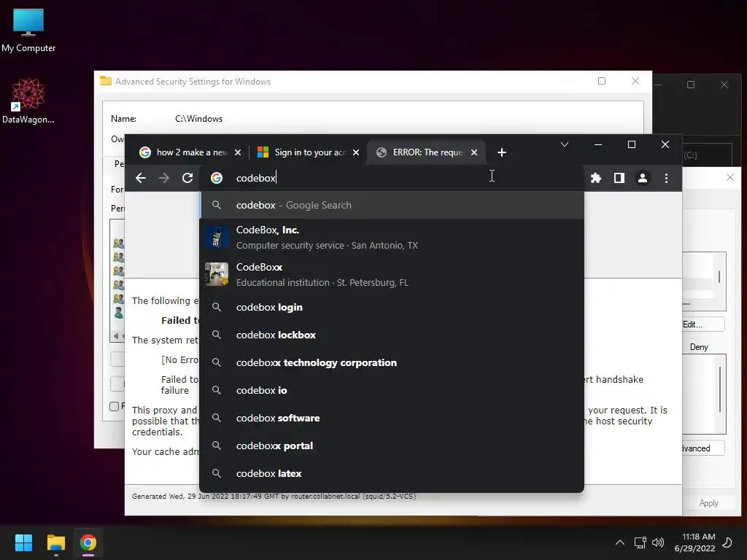Click the CodeBox, Inc. thumbnail image
747x560 pixels.
(217, 237)
